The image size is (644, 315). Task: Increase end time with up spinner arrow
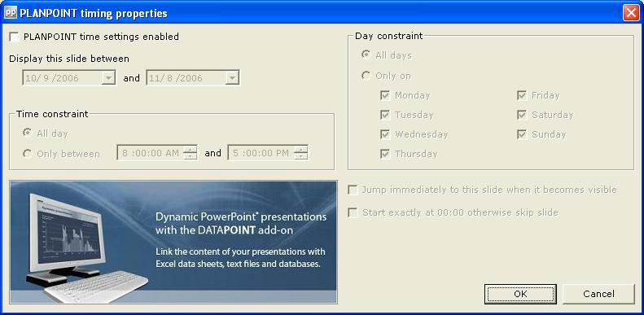point(301,149)
